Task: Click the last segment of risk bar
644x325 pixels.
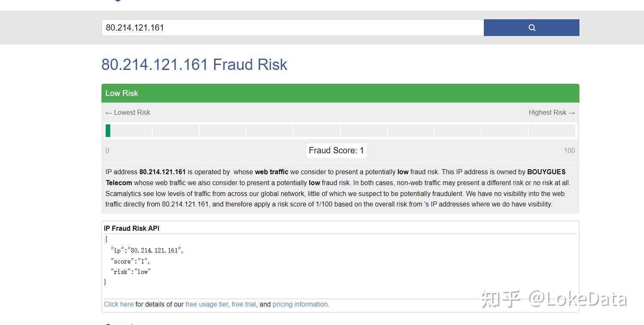Action: point(551,131)
